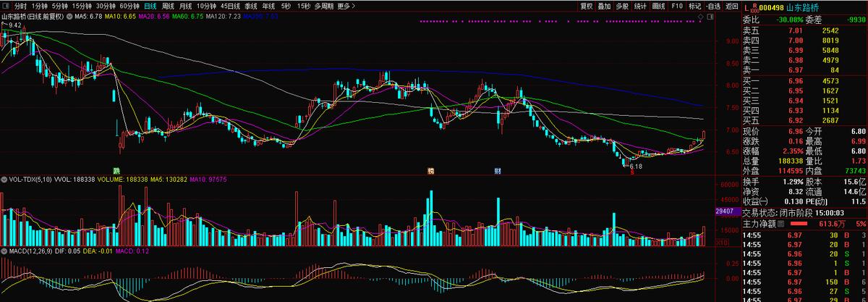The width and height of the screenshot is (868, 302).
Task: Click the 财 event marker on the chart
Action: click(x=498, y=171)
